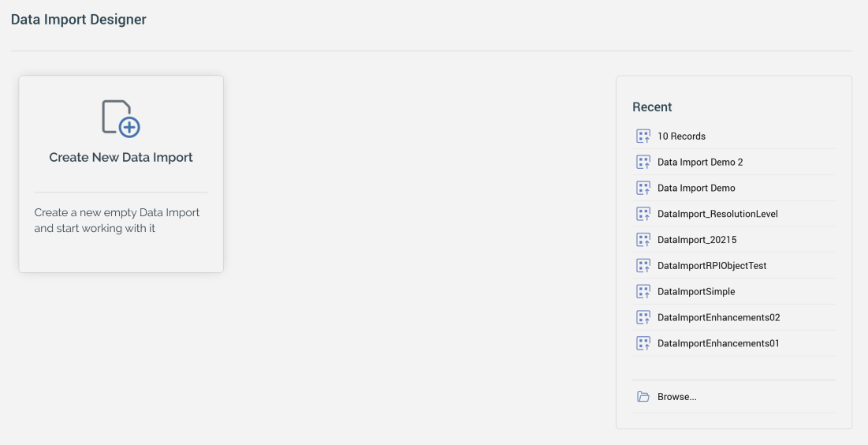The image size is (868, 445).
Task: Click the Browse folder icon
Action: [x=643, y=397]
